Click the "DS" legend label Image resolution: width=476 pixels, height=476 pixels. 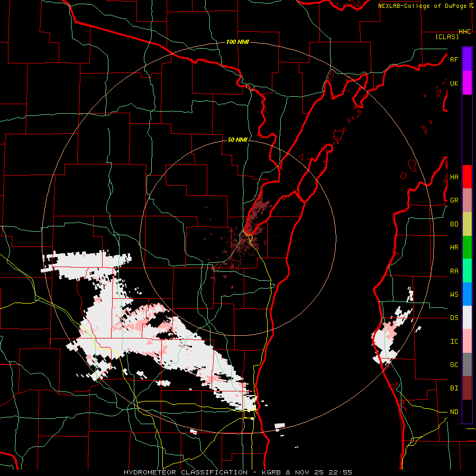click(x=454, y=318)
